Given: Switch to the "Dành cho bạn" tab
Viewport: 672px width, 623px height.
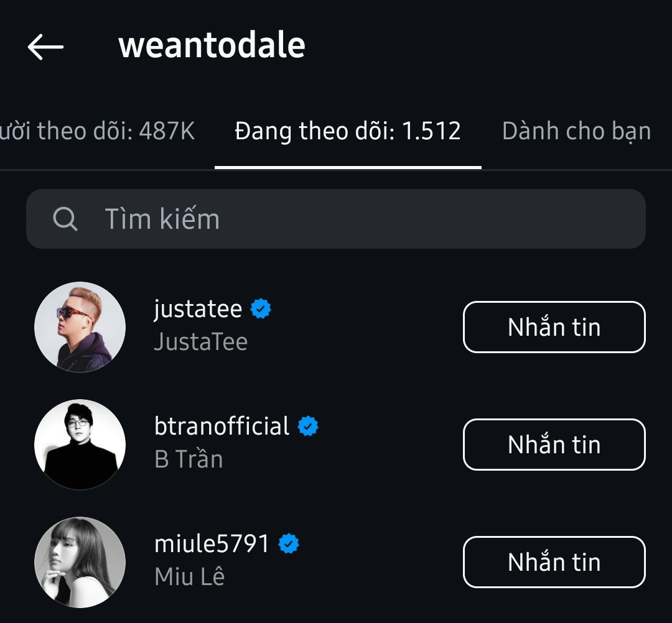Looking at the screenshot, I should click(x=576, y=131).
